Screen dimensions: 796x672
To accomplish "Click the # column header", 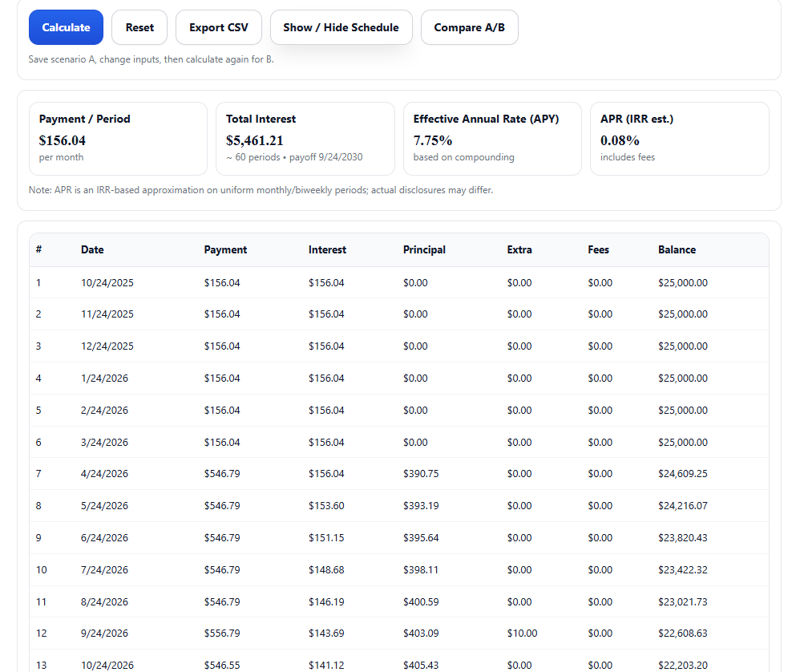I will [38, 249].
